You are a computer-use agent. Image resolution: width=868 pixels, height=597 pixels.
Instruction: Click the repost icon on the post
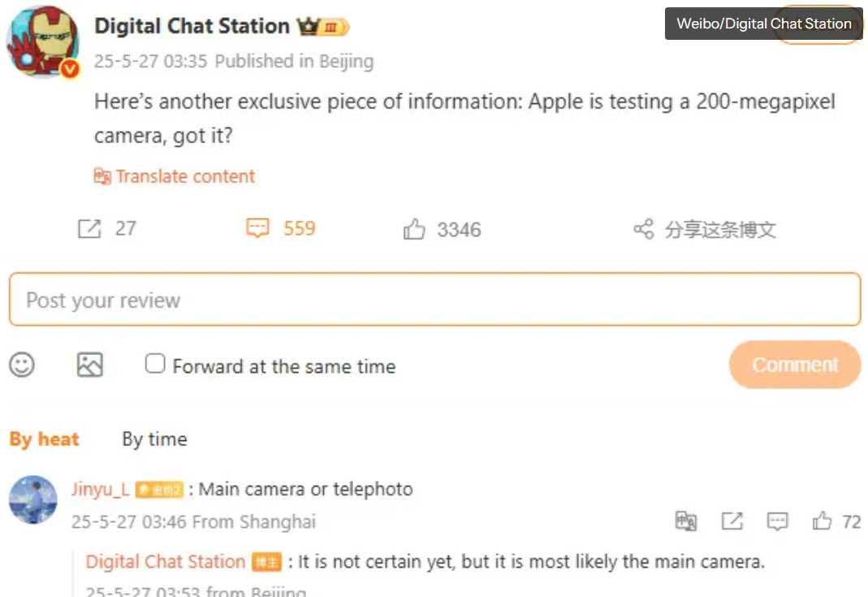pos(89,229)
